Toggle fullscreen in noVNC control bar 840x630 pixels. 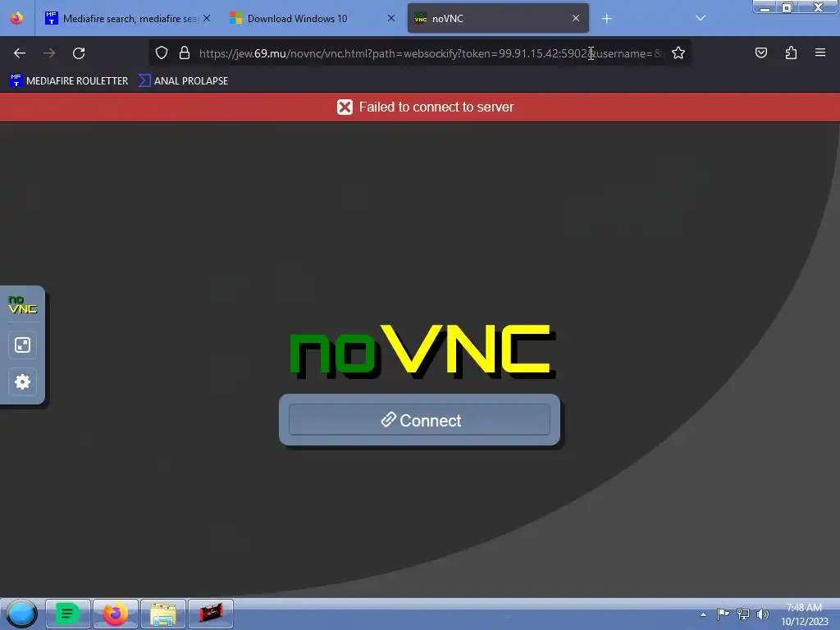(22, 345)
